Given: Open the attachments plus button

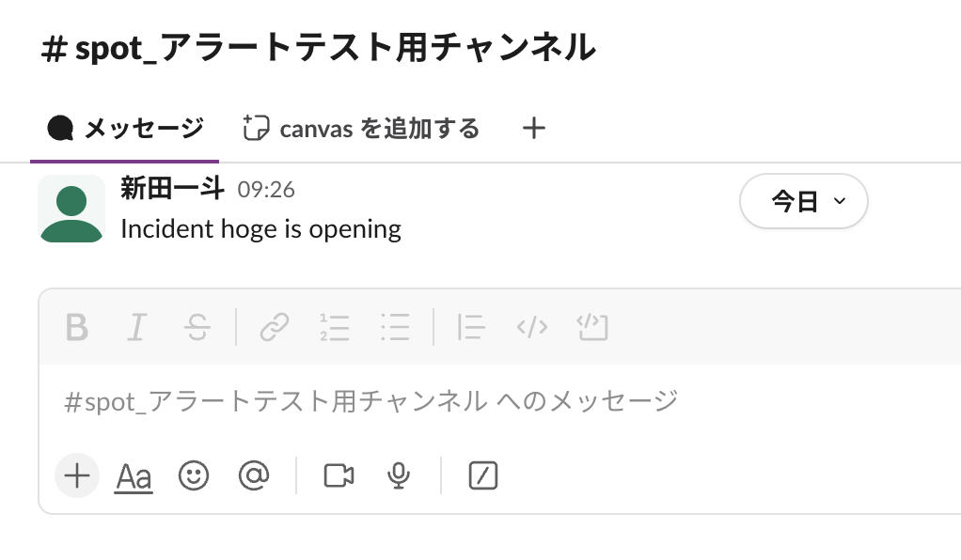Looking at the screenshot, I should [76, 476].
